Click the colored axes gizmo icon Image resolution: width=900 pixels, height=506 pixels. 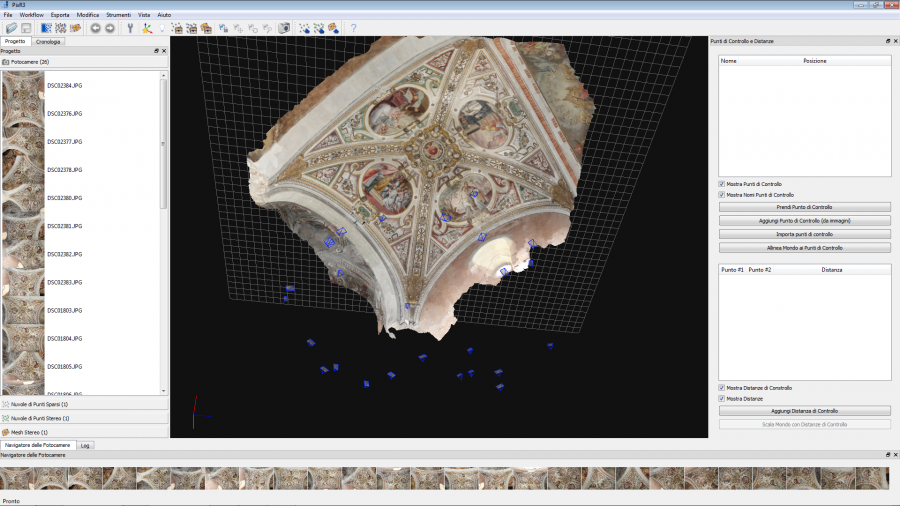tap(147, 28)
